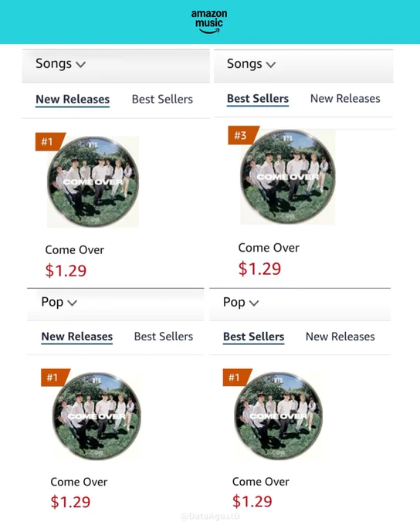Select Best Sellers tab in left Pop panel
Screen dimensions: 420x525
[164, 336]
